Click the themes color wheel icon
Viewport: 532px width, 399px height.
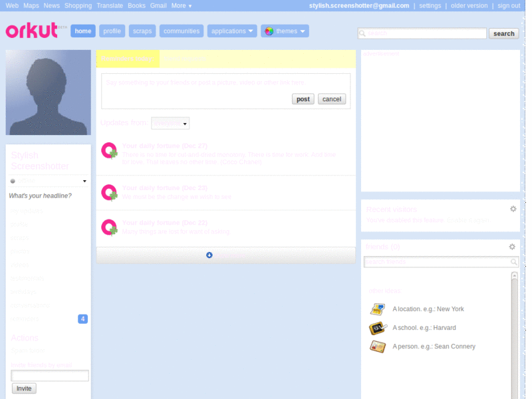coord(269,31)
